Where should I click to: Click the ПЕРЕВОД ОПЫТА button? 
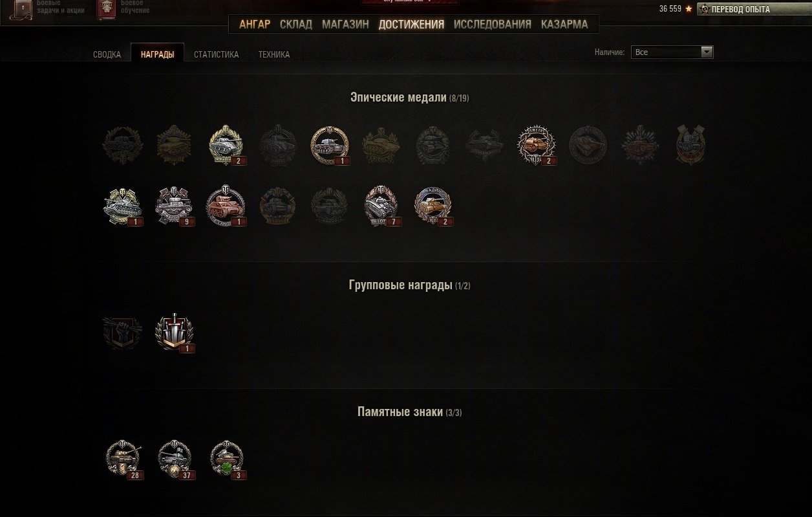click(x=754, y=9)
